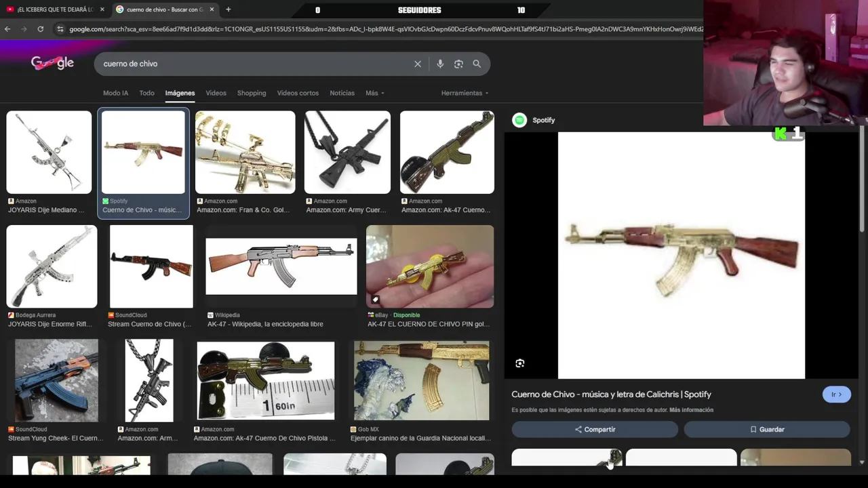Expand the Más dropdown menu

coord(375,93)
